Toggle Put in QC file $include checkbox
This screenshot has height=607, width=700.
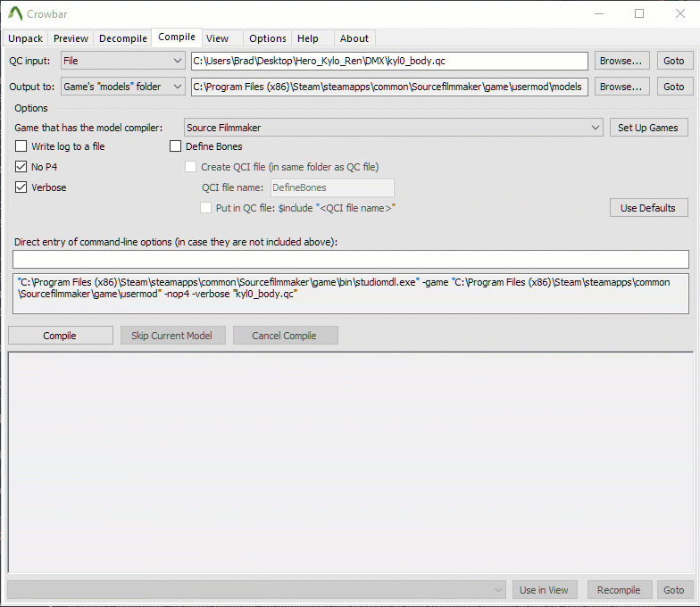(x=205, y=207)
